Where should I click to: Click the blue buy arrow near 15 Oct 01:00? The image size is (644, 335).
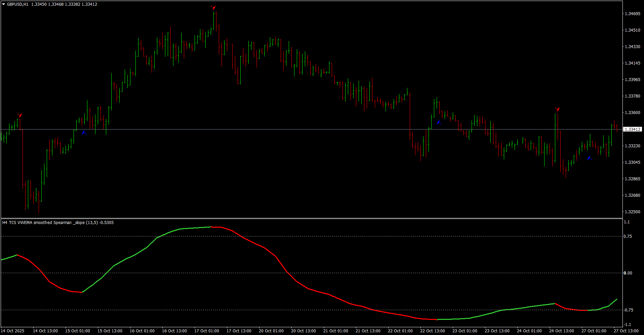click(84, 133)
